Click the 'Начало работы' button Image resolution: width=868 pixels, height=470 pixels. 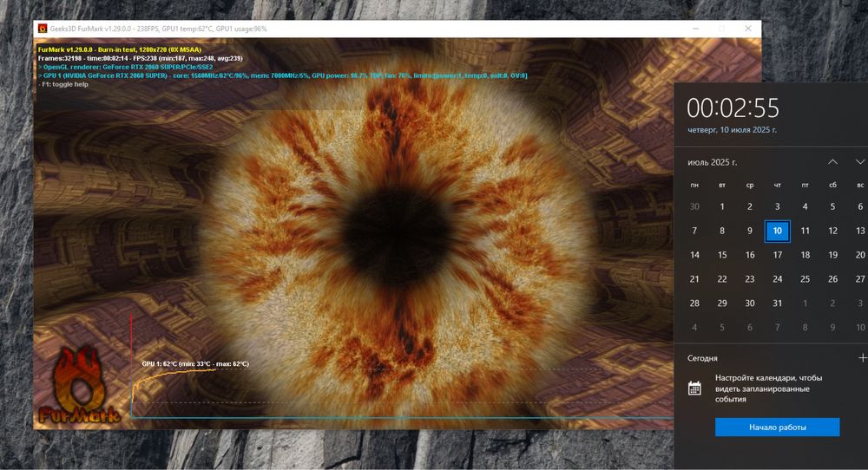tap(777, 428)
